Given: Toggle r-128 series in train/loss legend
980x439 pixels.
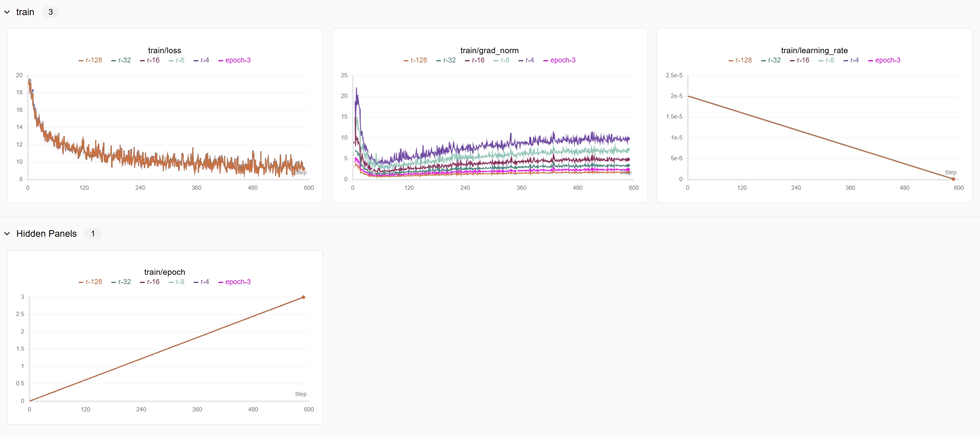Looking at the screenshot, I should (x=93, y=60).
